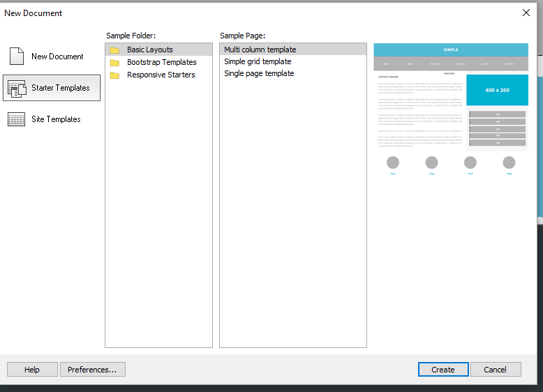Screen dimensions: 543x392
Task: Select Simple grid template from Sample Page
Action: click(x=258, y=61)
